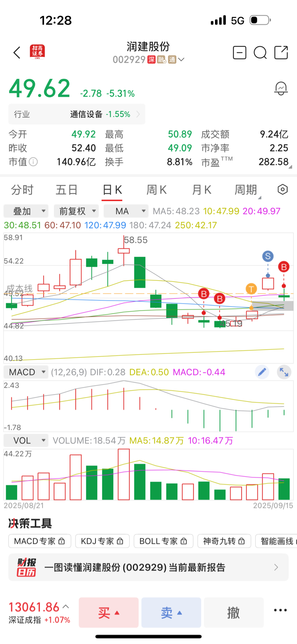Expand chart with fullscreen arrows icon
The height and width of the screenshot is (644, 297).
pos(284,372)
